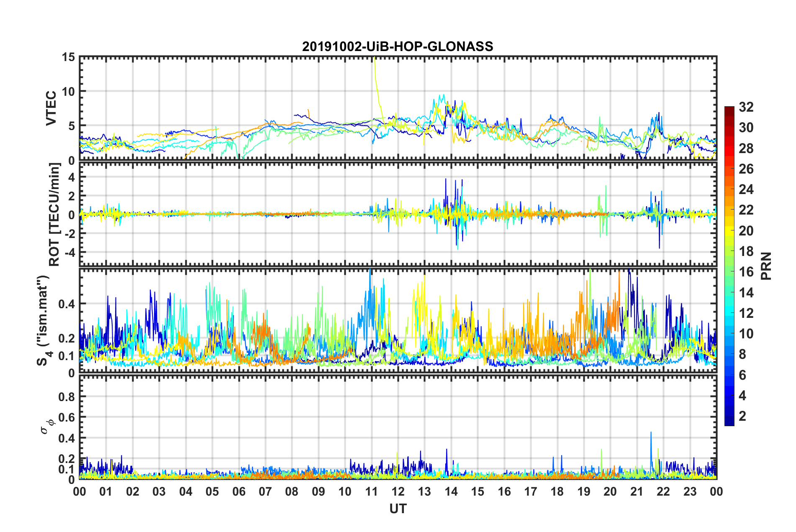Select colorbar tick label 32
This screenshot has width=796, height=532.
point(746,107)
